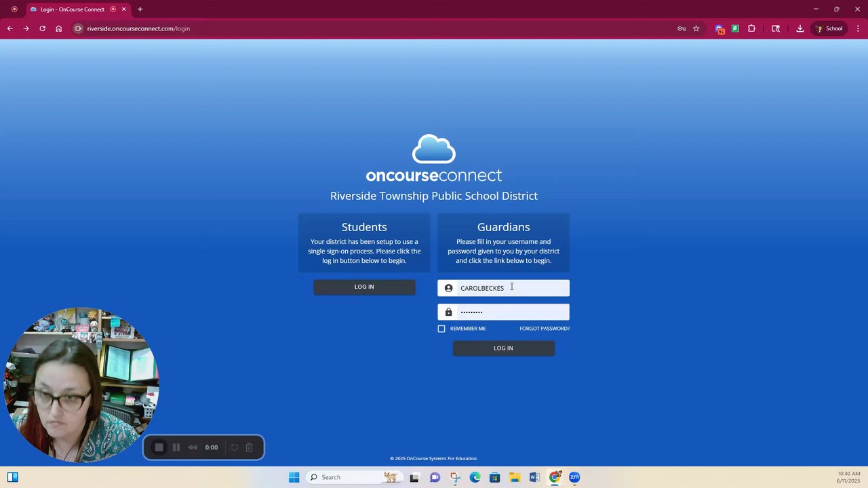Open the School profile button
The height and width of the screenshot is (488, 868).
pyautogui.click(x=829, y=28)
